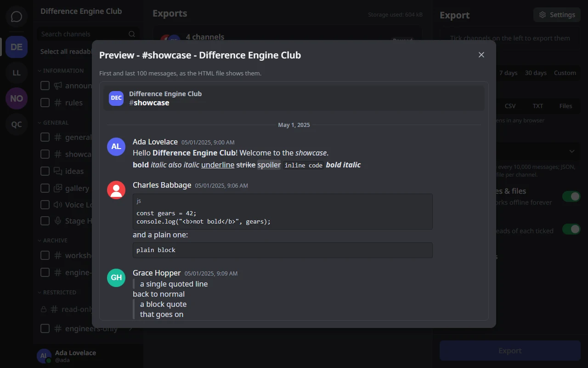Toggle the "& files" switch off
This screenshot has width=588, height=368.
click(x=572, y=196)
